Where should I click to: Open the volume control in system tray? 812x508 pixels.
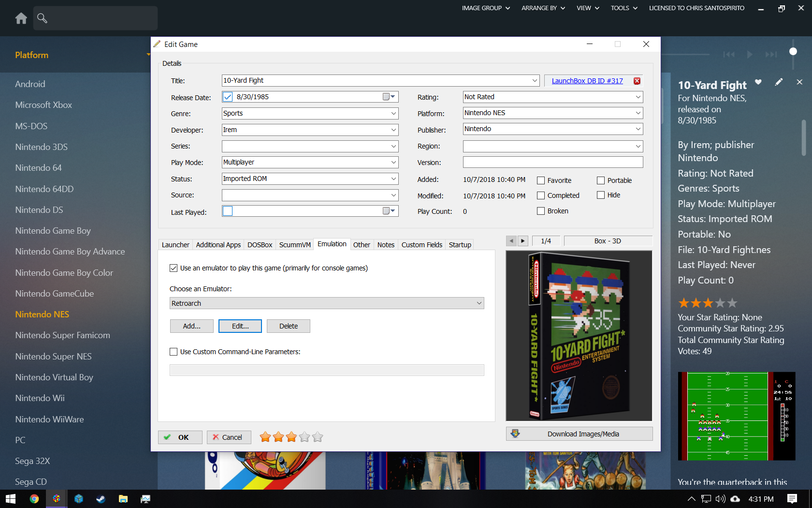tap(720, 499)
